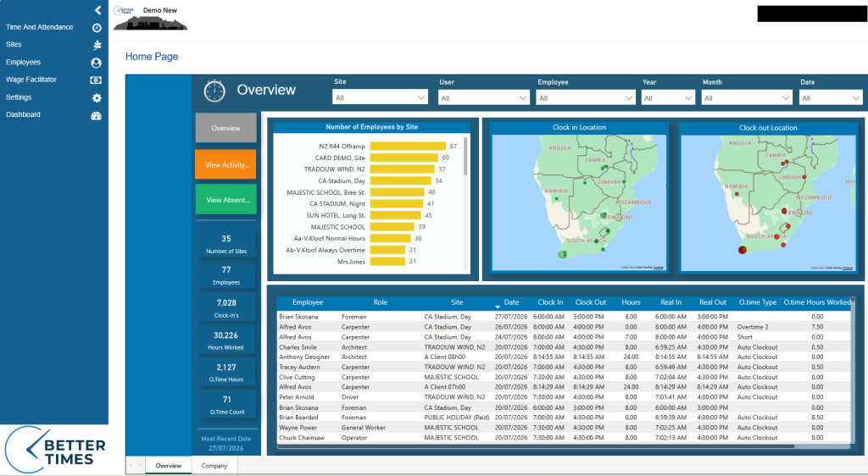
Task: Click the green View Absent button
Action: coord(225,200)
